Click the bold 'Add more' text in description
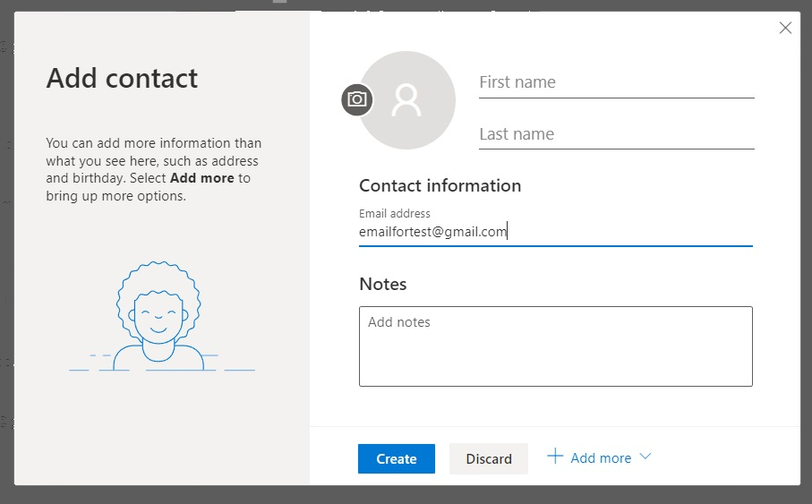 (202, 178)
